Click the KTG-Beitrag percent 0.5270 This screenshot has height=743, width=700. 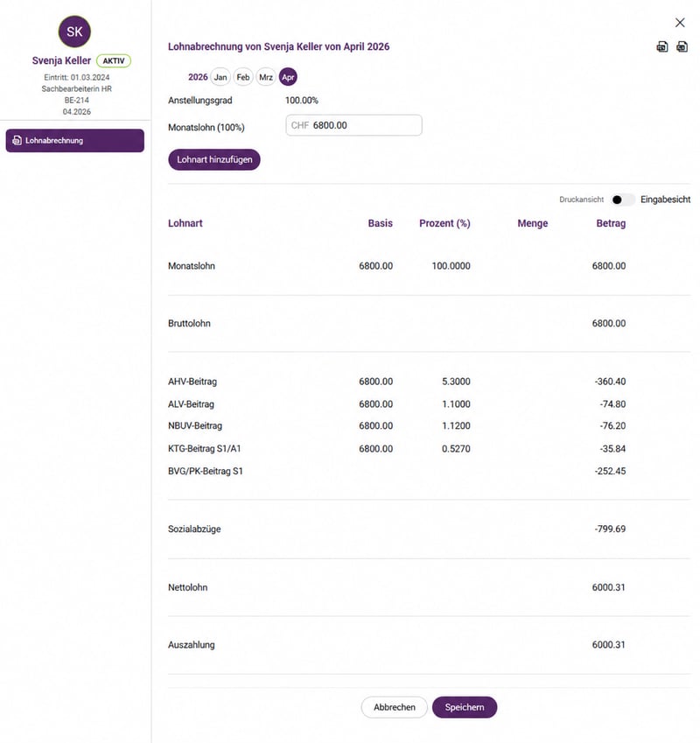456,448
